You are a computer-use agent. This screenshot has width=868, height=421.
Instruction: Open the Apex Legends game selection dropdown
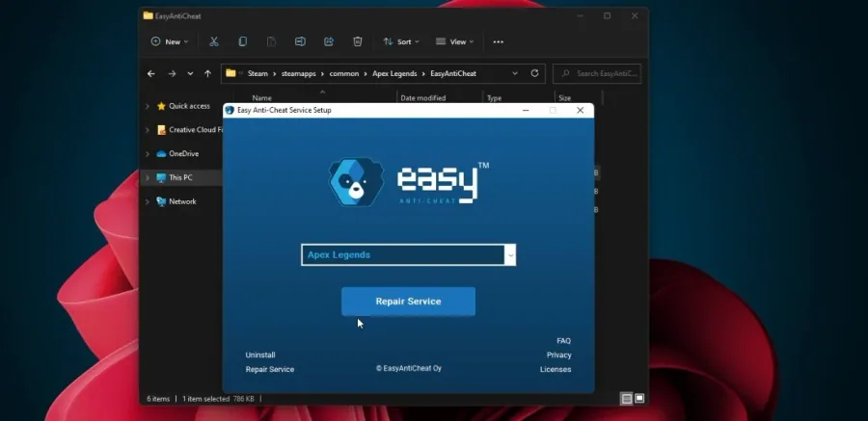[510, 255]
